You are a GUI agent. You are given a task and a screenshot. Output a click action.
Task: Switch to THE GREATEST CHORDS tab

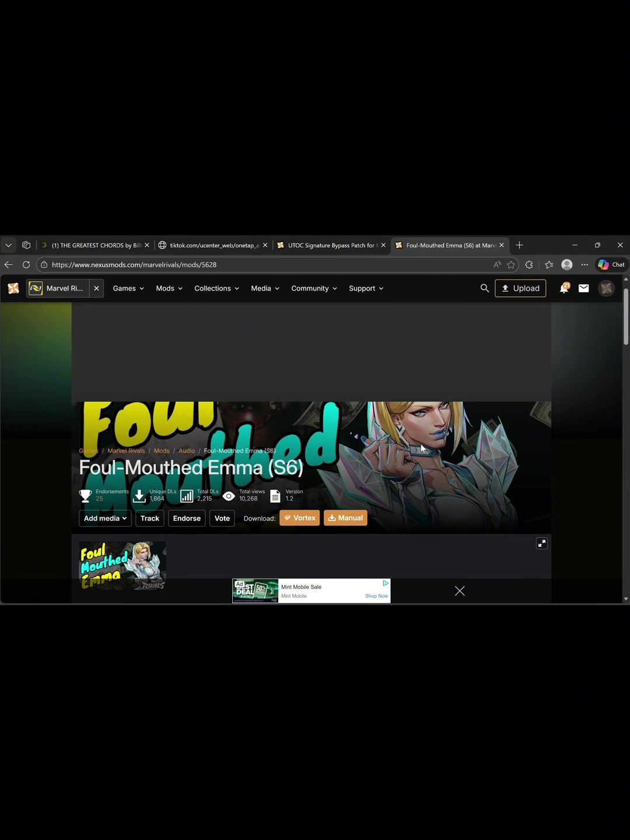pyautogui.click(x=96, y=246)
